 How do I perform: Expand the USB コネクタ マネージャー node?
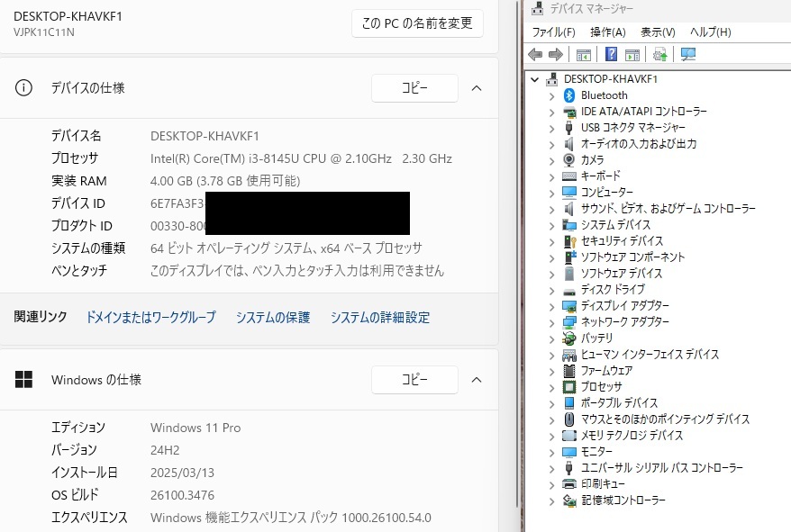[x=551, y=128]
